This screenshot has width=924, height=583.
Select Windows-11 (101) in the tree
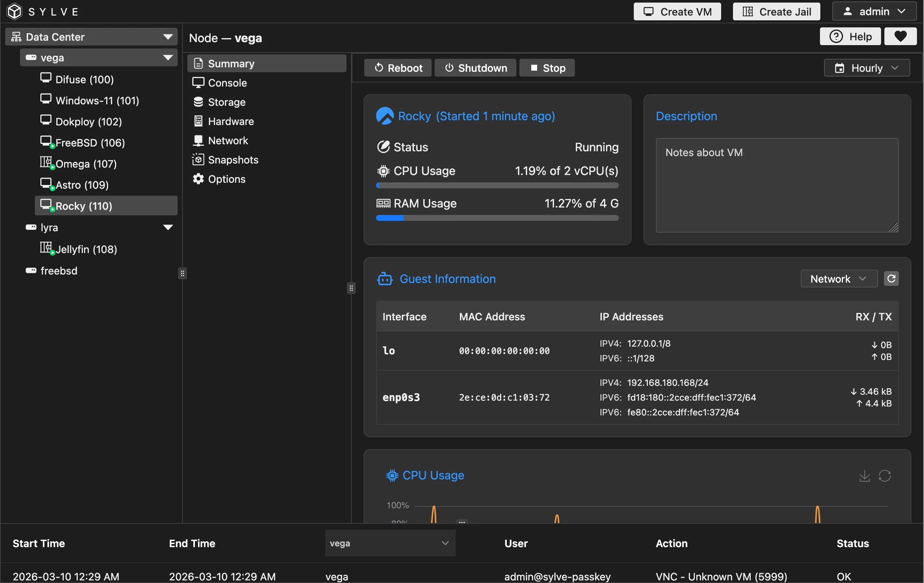[x=97, y=101]
